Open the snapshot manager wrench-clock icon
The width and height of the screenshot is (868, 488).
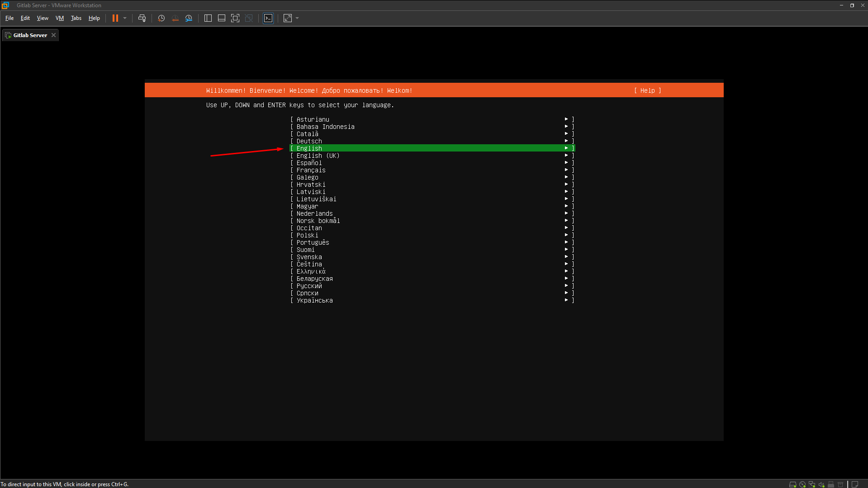189,18
